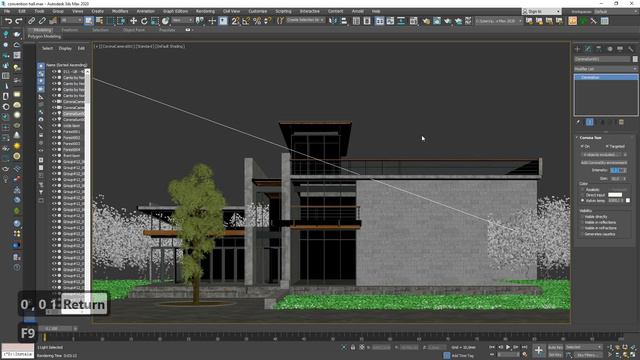Open the Workspaces Default dropdown
Image resolution: width=640 pixels, height=360 pixels.
tap(617, 11)
